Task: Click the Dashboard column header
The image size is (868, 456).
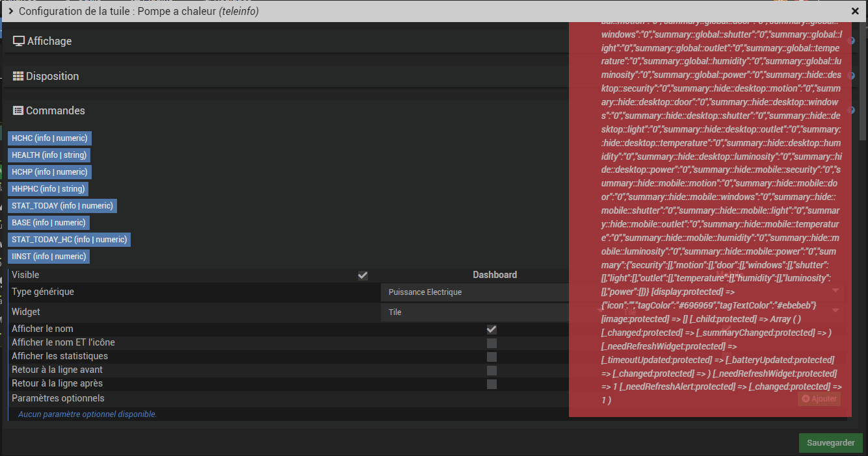Action: [x=495, y=275]
